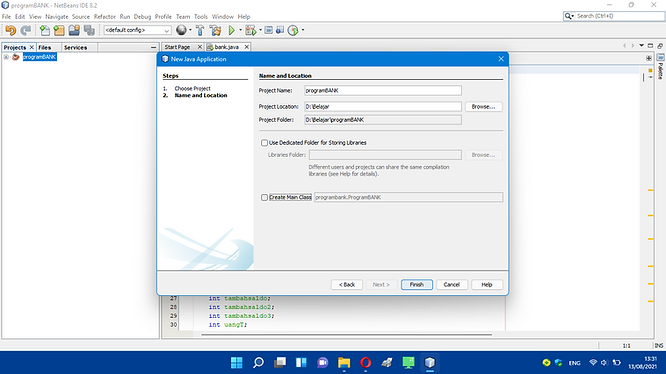Click the volume icon in system tray

click(604, 363)
